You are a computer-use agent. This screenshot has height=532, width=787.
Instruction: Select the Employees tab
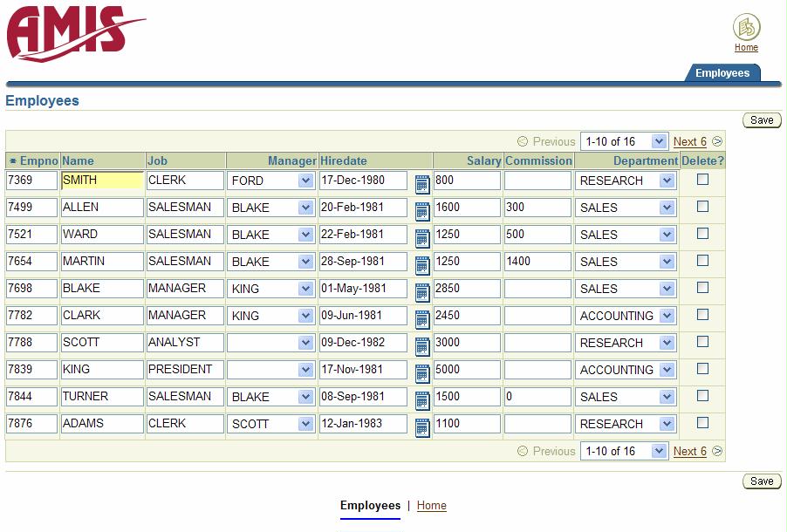click(x=722, y=73)
